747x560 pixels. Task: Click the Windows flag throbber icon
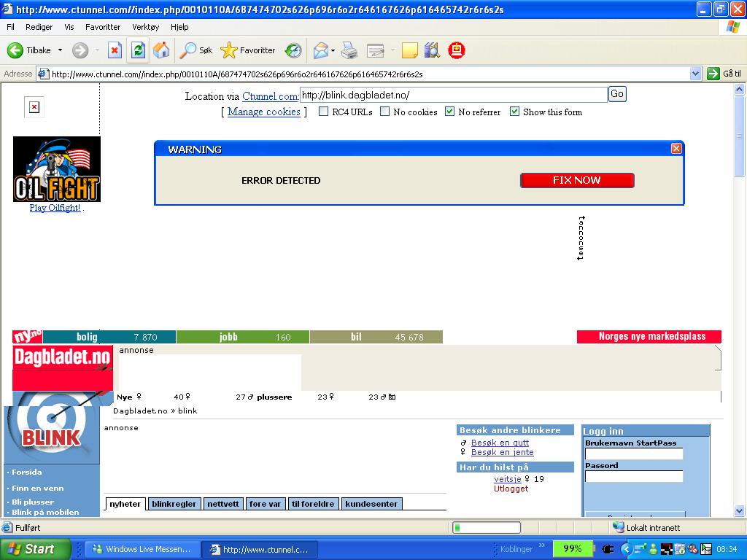(x=732, y=27)
